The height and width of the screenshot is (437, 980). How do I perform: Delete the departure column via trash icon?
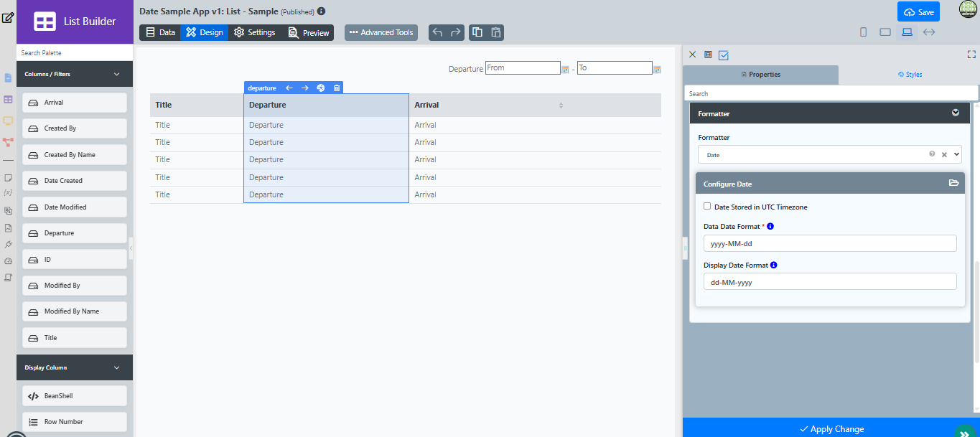point(337,88)
